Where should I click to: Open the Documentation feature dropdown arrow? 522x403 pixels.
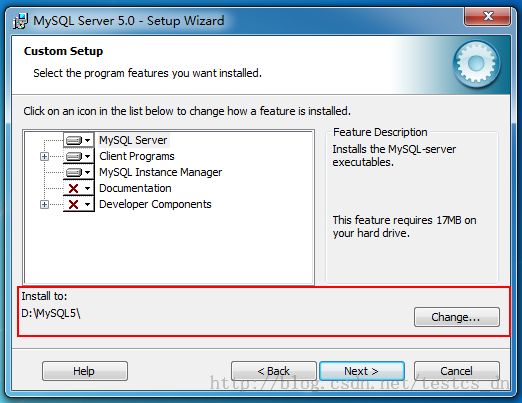tap(87, 188)
